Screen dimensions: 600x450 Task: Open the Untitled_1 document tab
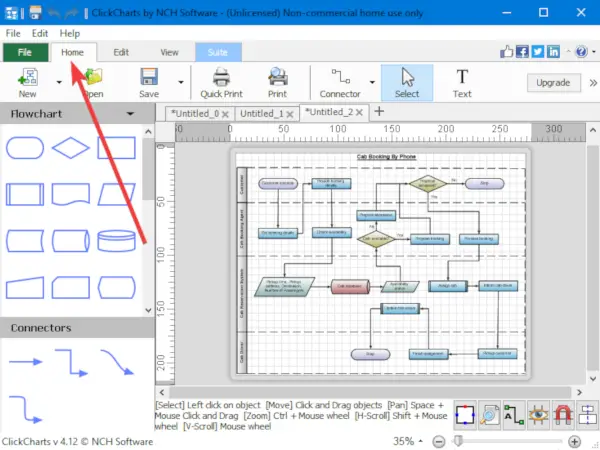pos(262,114)
